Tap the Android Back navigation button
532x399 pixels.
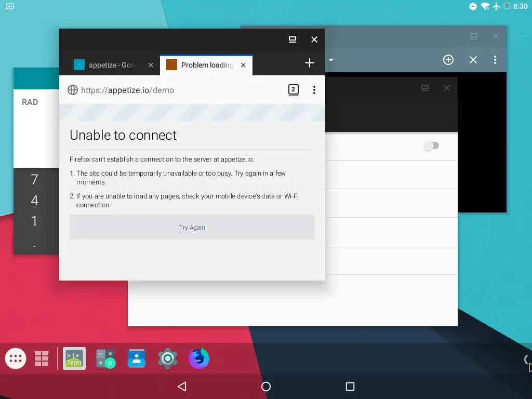pos(182,387)
